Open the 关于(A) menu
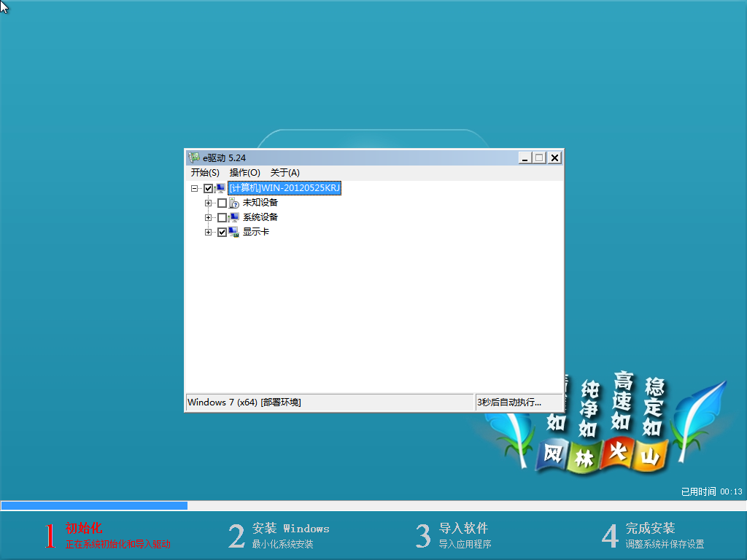Image resolution: width=747 pixels, height=560 pixels. point(285,172)
